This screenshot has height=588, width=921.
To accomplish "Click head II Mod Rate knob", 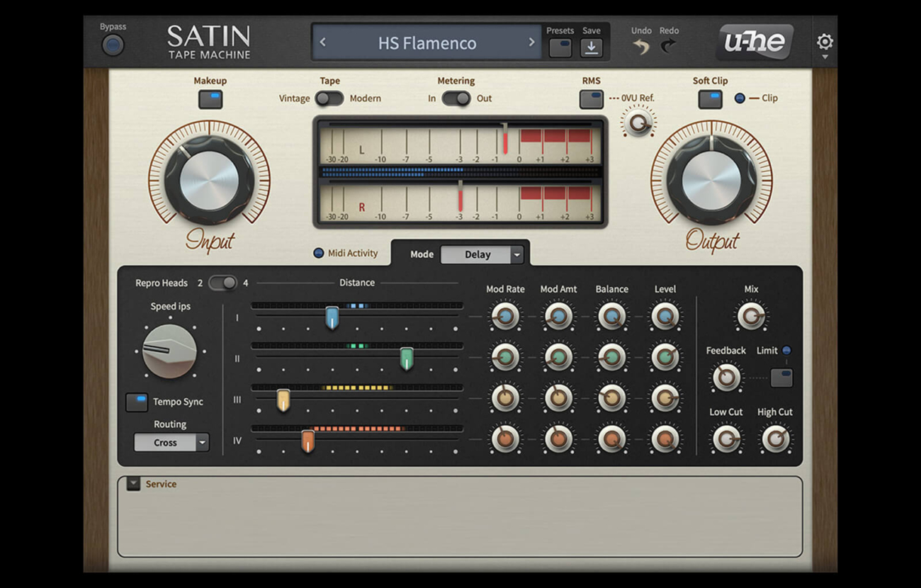I will 505,358.
